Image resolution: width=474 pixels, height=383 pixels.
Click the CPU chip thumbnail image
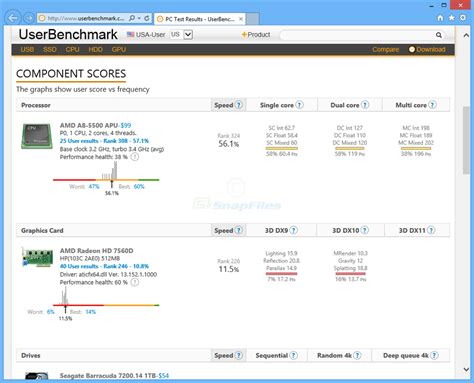(37, 136)
